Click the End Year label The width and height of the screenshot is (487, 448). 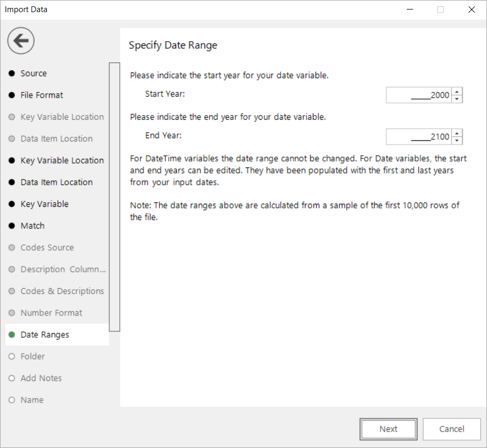click(164, 136)
